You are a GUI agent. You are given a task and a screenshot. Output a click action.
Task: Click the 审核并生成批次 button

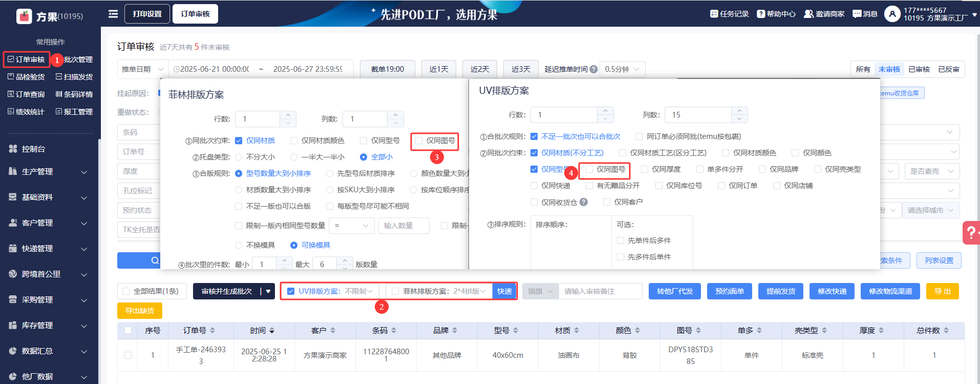point(226,291)
